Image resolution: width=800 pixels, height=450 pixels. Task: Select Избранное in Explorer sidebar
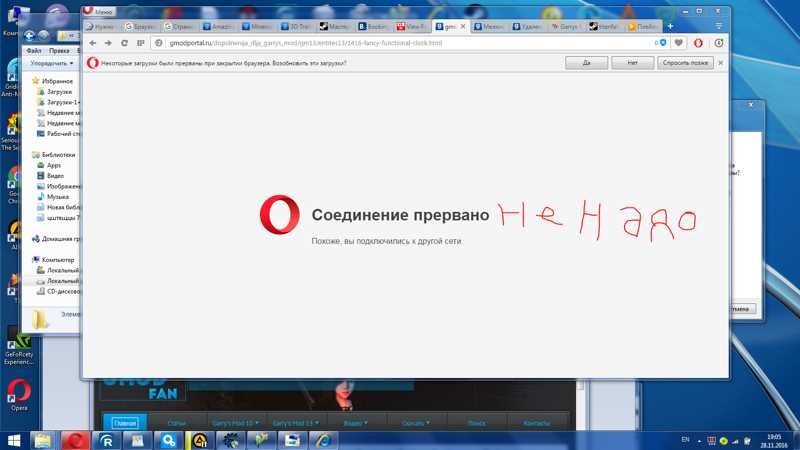point(53,81)
